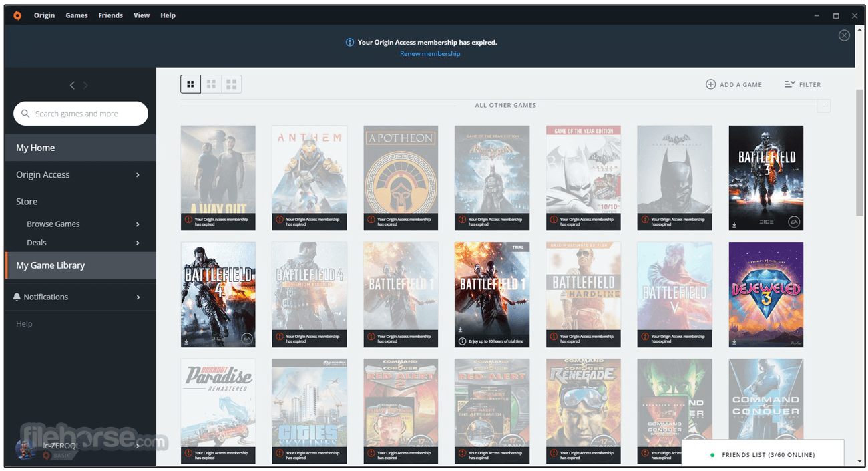Viewport: 868px width, 471px height.
Task: Select A Way Out game tile
Action: tap(218, 178)
